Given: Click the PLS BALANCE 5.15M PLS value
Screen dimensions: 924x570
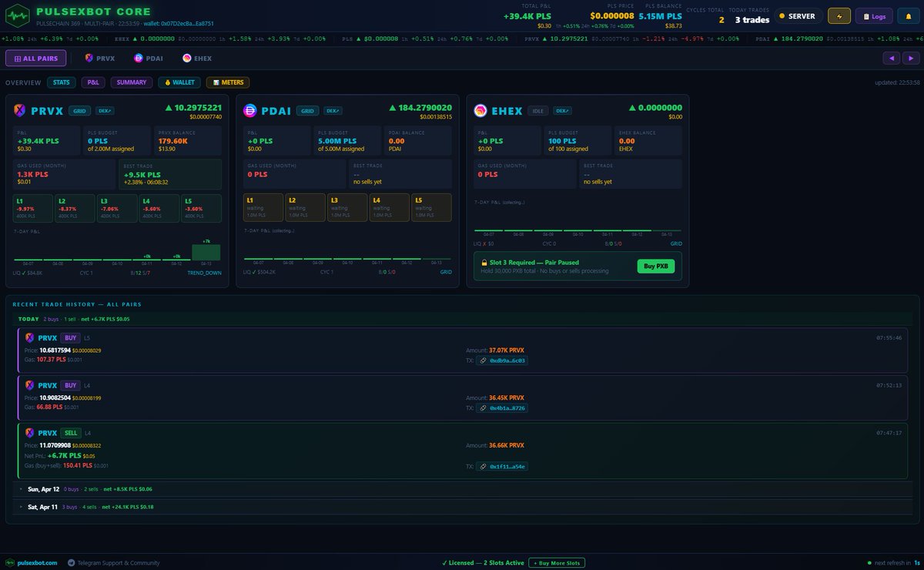Looking at the screenshot, I should (660, 15).
